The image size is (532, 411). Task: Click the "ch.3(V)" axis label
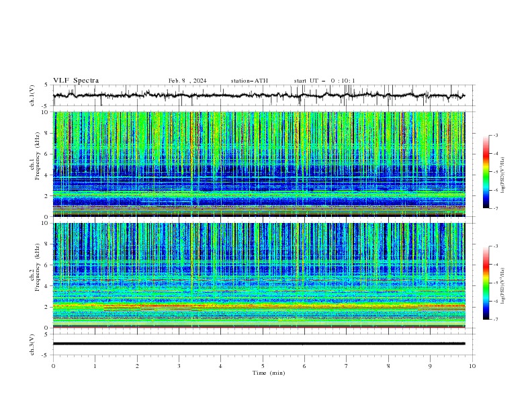[x=32, y=345]
